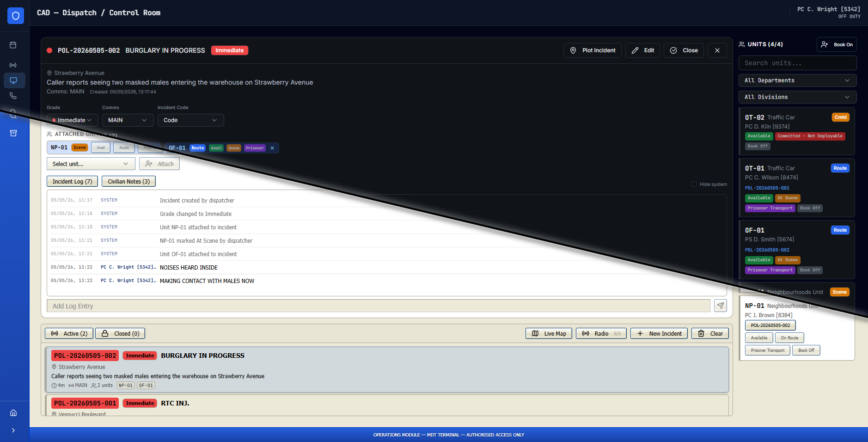Open the radio signal icon in sidebar

pyautogui.click(x=13, y=65)
